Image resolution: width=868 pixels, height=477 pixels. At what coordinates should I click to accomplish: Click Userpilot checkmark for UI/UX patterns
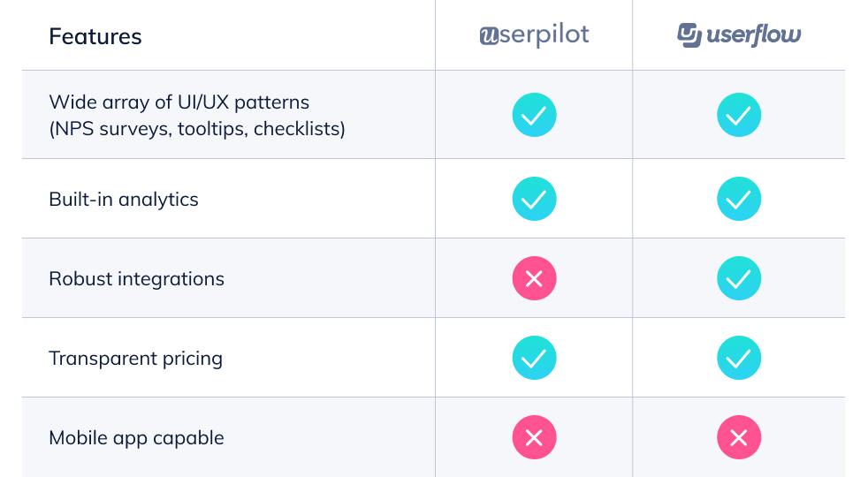click(534, 115)
